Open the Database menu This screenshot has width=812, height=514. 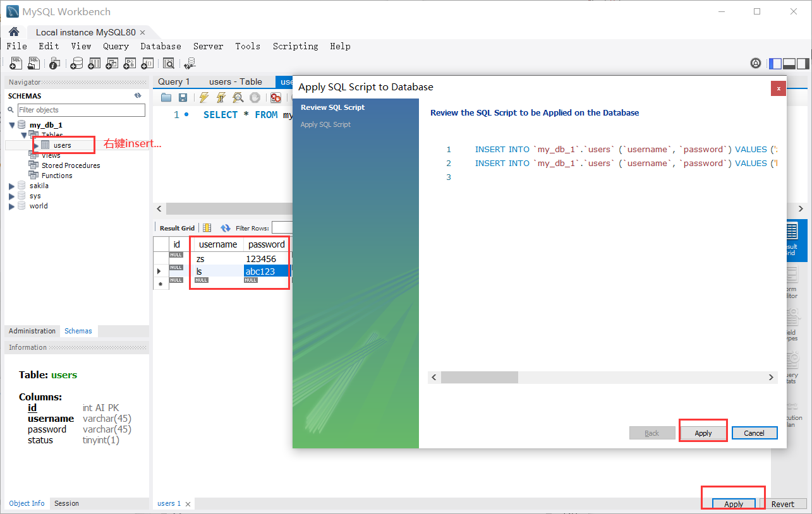pos(161,46)
